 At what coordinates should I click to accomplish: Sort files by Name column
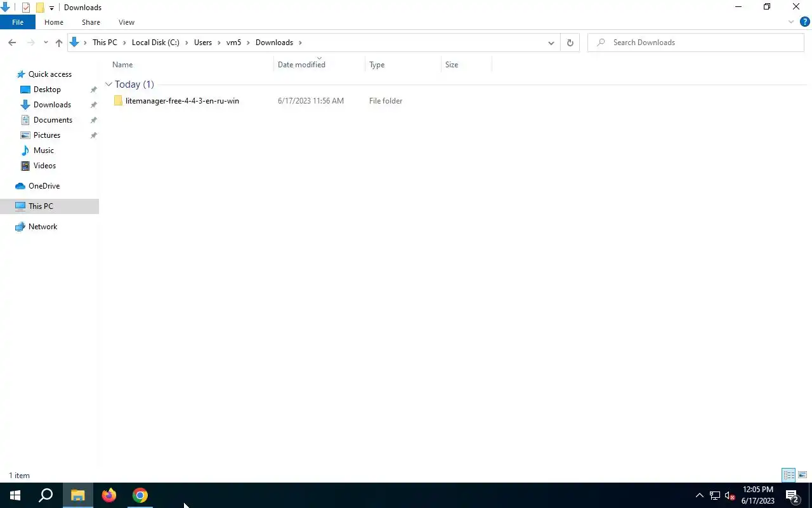(192, 65)
